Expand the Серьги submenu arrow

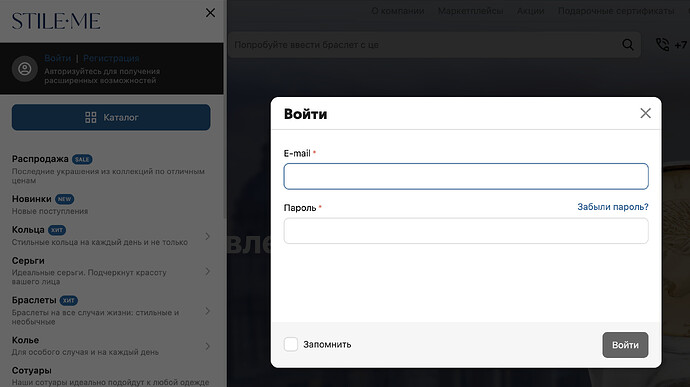pos(208,271)
